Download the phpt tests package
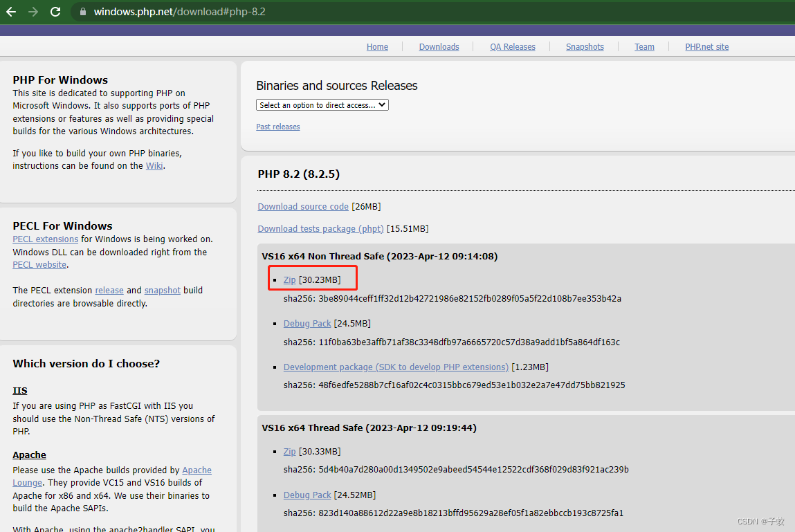This screenshot has width=795, height=532. [x=320, y=228]
